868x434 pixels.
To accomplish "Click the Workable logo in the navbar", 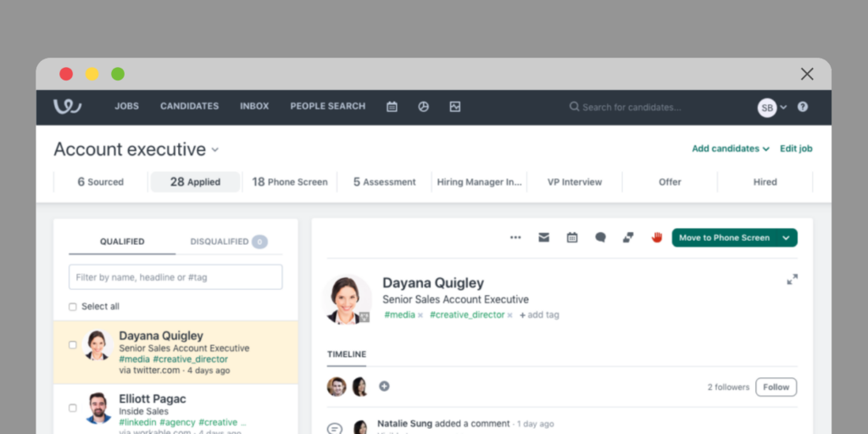I will click(x=67, y=107).
